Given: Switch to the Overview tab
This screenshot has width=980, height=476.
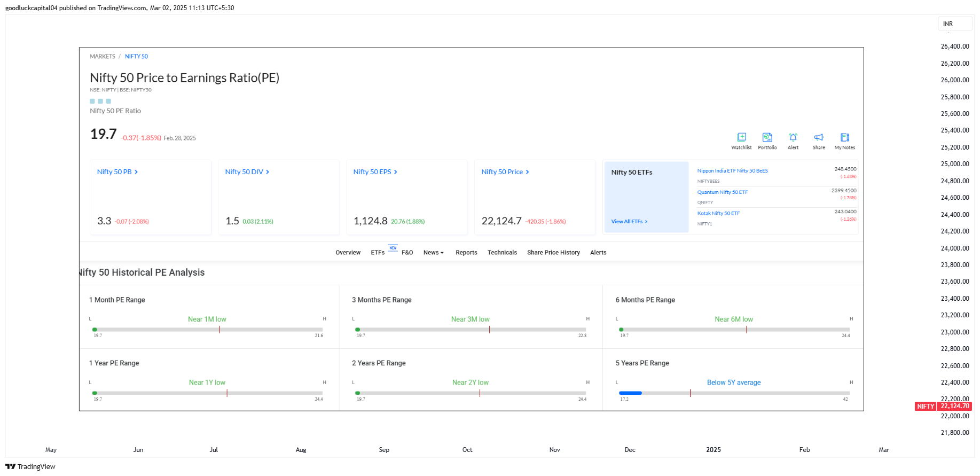Looking at the screenshot, I should [348, 253].
